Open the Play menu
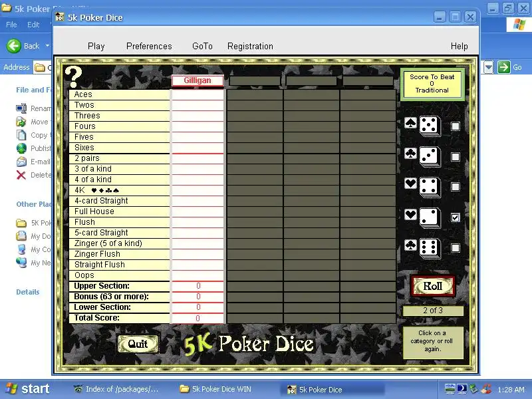The image size is (532, 399). point(96,46)
